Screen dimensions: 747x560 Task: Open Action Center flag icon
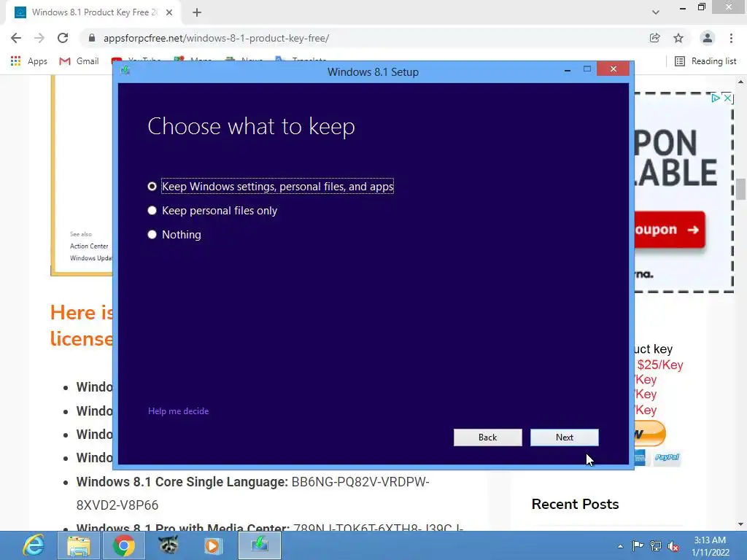(x=638, y=545)
